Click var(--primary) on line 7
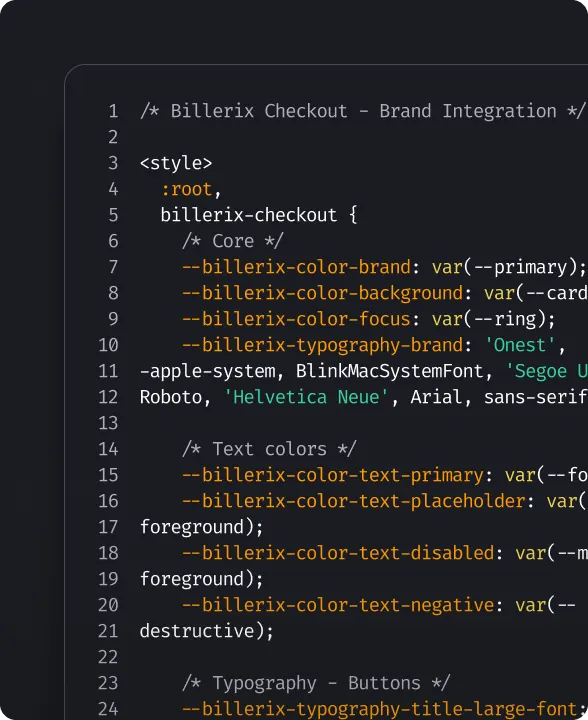This screenshot has height=720, width=588. [x=504, y=267]
